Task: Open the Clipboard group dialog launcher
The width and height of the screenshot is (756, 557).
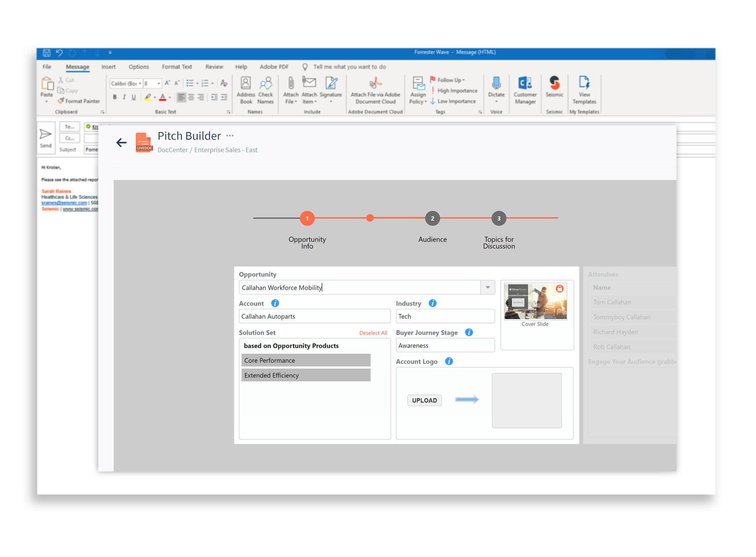Action: 103,112
